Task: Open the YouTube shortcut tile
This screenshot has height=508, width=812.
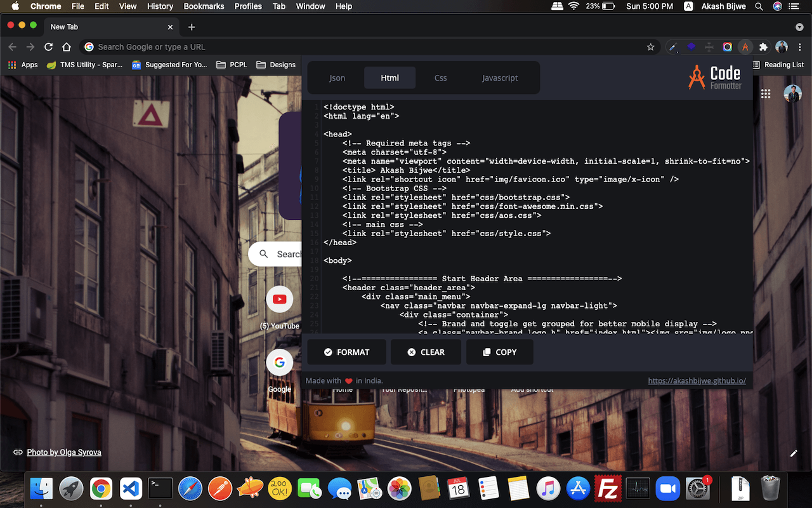Action: tap(279, 299)
